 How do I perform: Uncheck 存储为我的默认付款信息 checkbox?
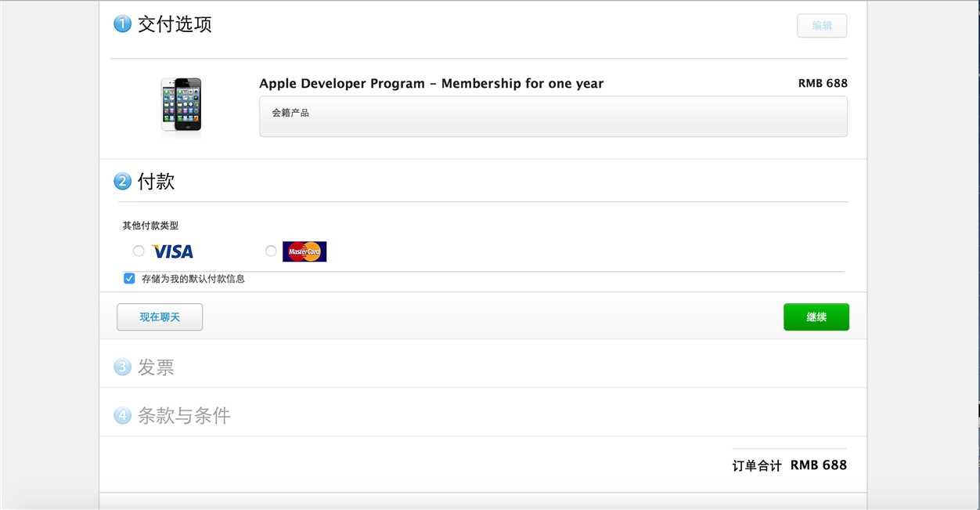pos(129,278)
